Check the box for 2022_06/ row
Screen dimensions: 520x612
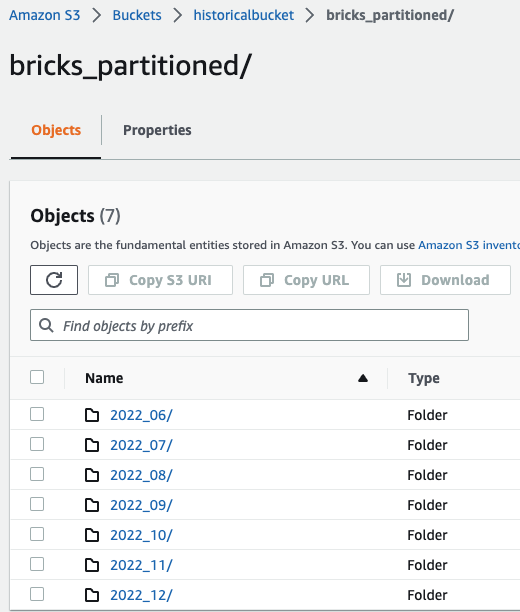click(37, 414)
